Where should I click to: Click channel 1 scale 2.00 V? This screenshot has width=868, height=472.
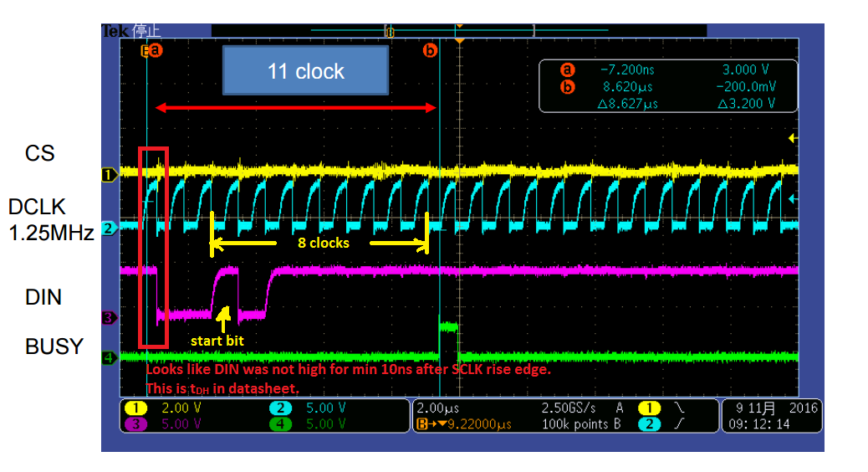[181, 408]
